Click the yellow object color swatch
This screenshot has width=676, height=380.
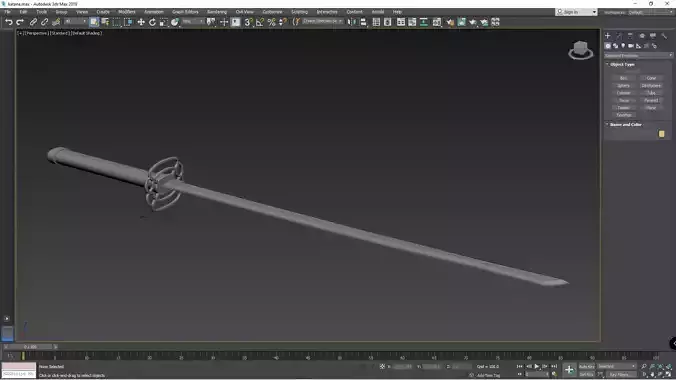[662, 134]
